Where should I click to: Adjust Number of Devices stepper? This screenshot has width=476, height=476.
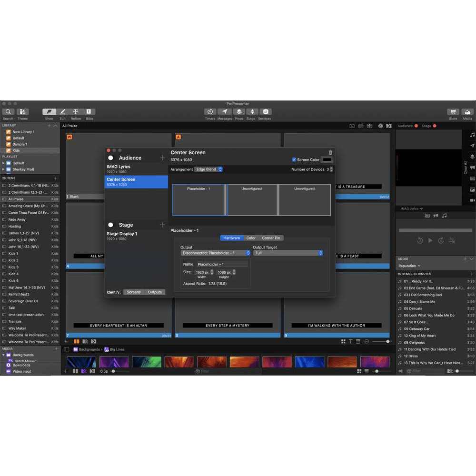pos(331,169)
